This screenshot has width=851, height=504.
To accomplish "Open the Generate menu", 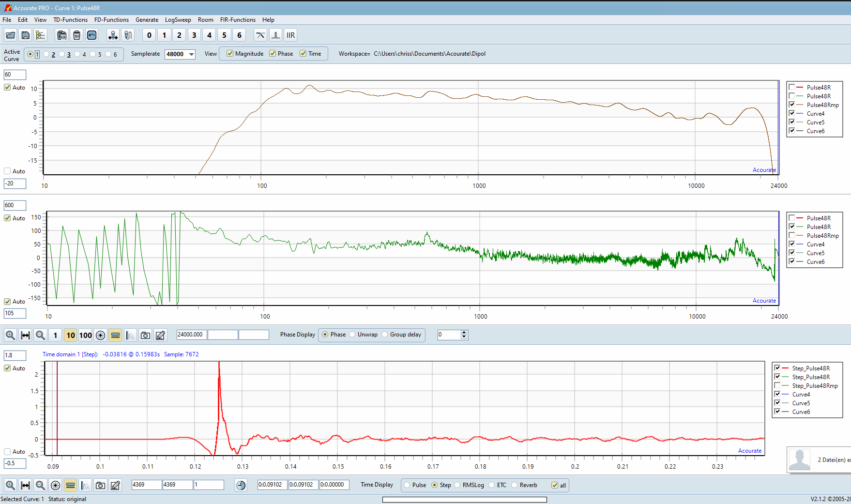I will [x=147, y=20].
